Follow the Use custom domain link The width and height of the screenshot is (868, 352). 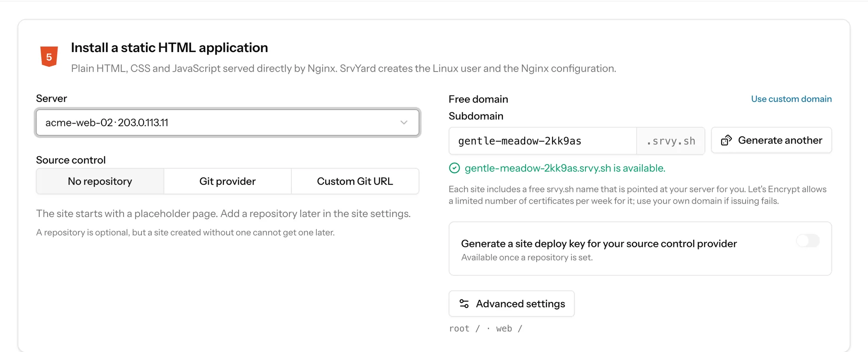pyautogui.click(x=791, y=99)
